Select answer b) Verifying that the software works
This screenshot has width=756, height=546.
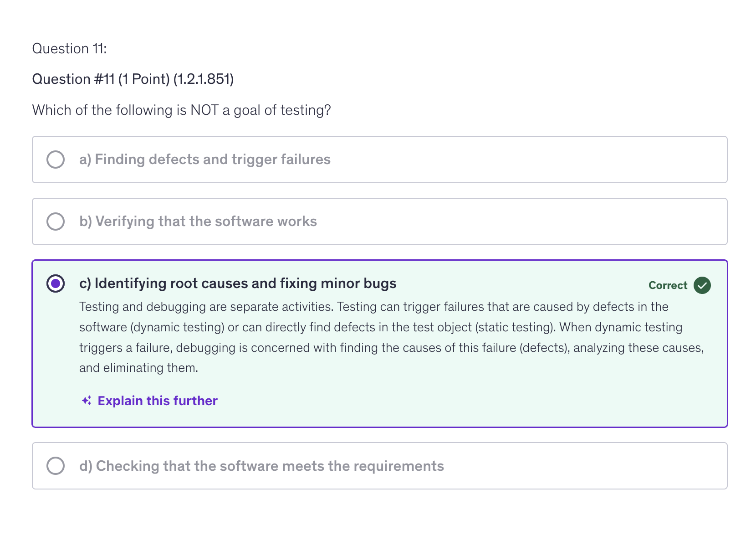(198, 221)
